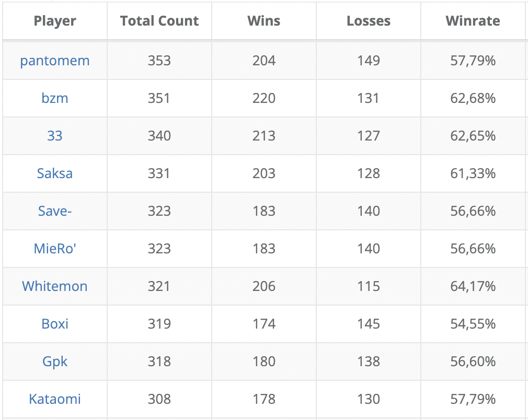Screen dimensions: 528x420
Task: Sort by Total Count column header
Action: tap(159, 21)
